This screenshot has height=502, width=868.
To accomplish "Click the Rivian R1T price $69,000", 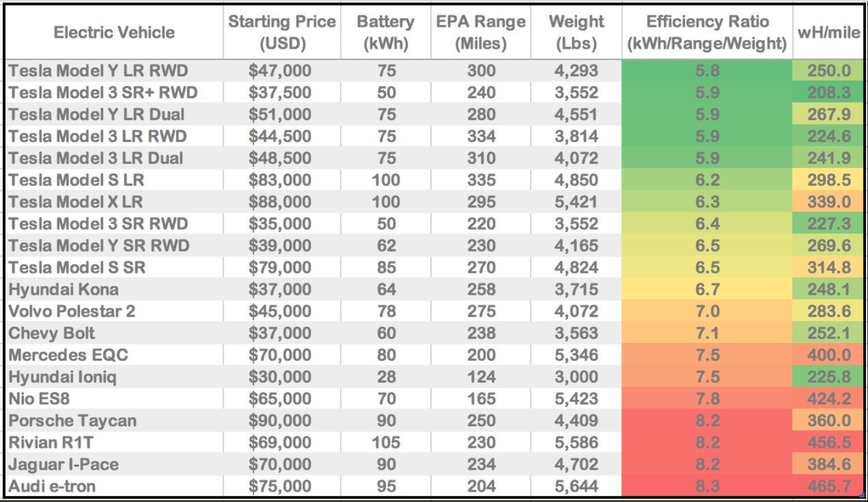I will point(280,442).
